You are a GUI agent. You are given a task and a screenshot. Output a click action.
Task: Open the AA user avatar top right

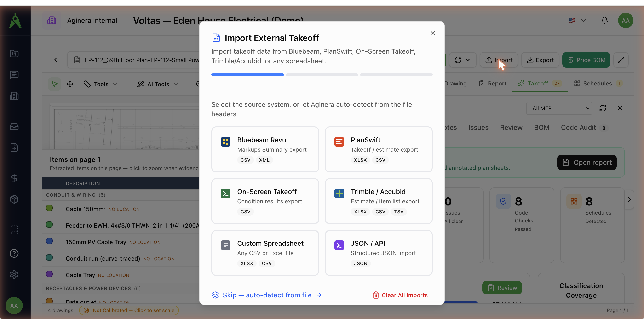point(626,21)
